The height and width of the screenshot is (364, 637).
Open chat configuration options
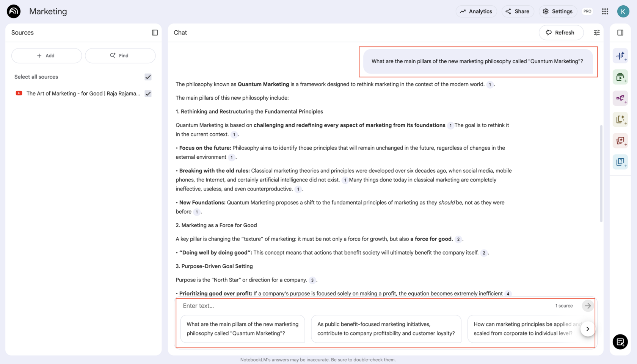(596, 33)
